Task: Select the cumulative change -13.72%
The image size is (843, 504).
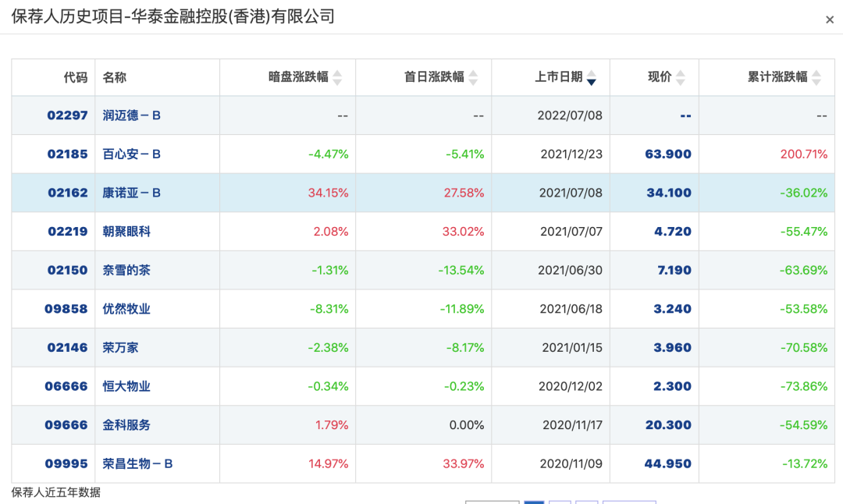Action: pos(805,463)
